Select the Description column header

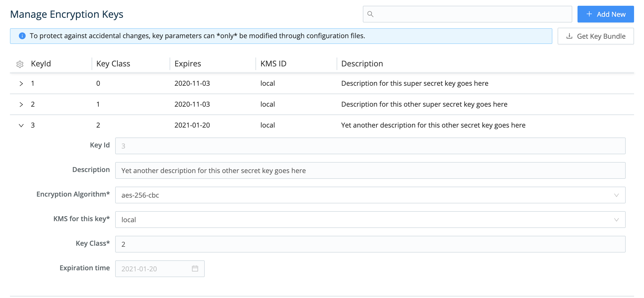pyautogui.click(x=362, y=64)
